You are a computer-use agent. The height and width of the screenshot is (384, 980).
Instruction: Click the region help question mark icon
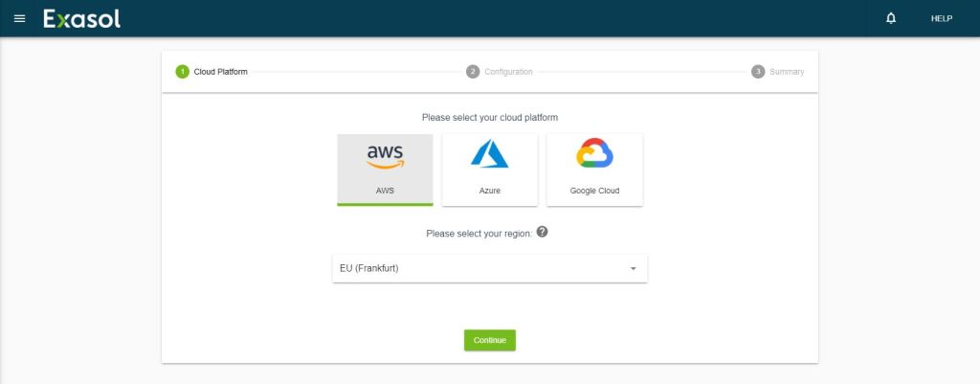pos(543,233)
